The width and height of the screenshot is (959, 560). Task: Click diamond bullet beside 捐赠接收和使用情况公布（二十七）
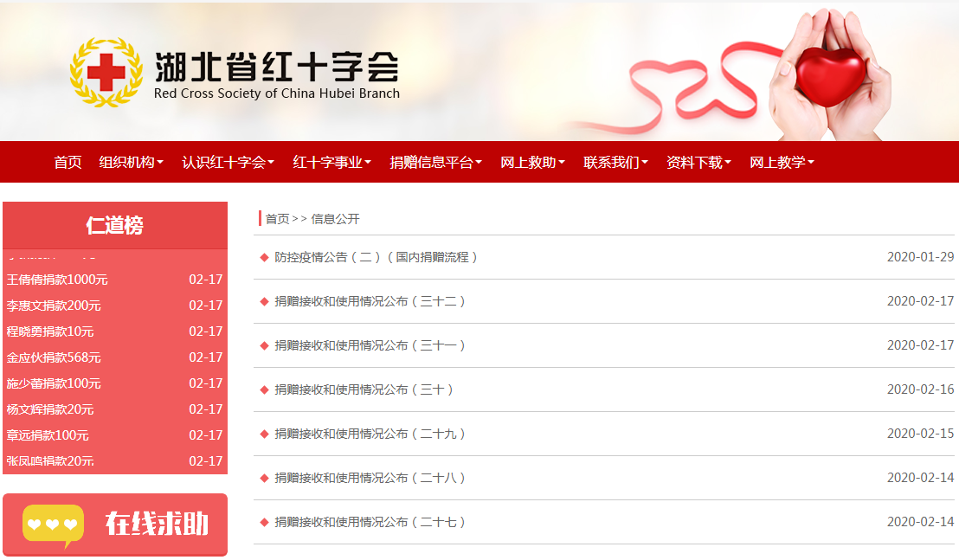(x=264, y=522)
